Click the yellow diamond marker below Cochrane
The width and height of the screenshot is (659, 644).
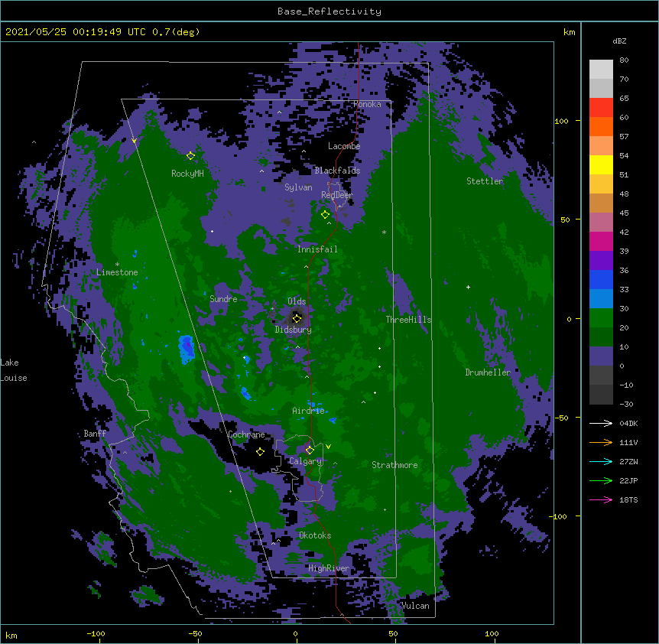[260, 452]
